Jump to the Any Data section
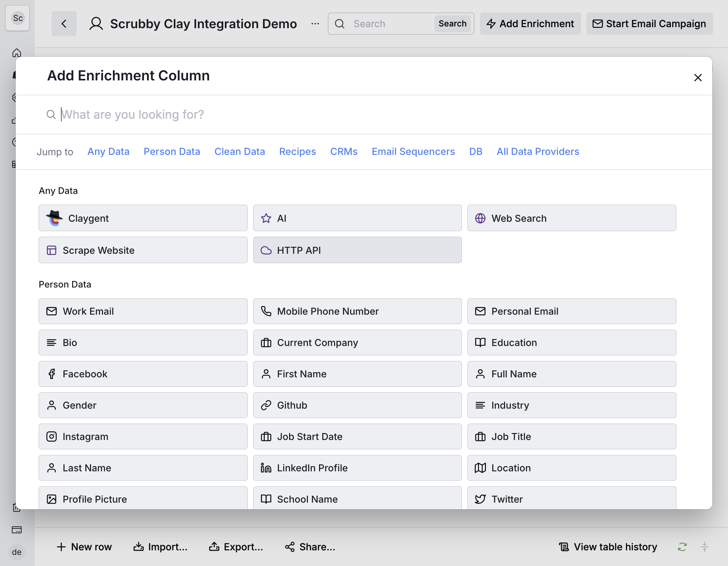Image resolution: width=728 pixels, height=566 pixels. coord(108,151)
